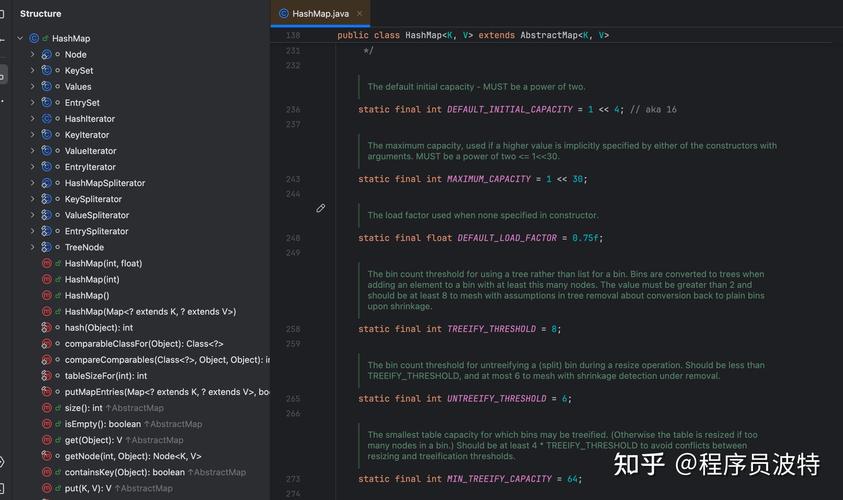Select compareComparables method in Structure
This screenshot has height=500, width=843.
167,360
